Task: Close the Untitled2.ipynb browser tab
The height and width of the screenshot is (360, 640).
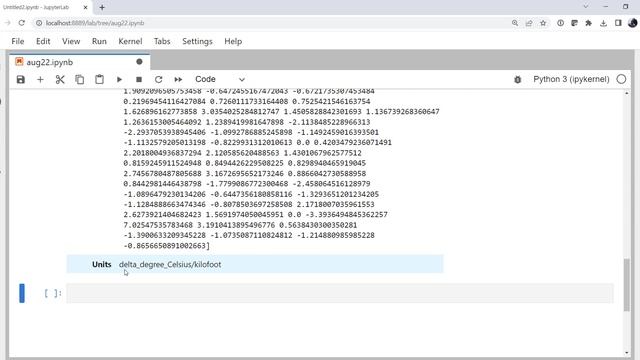Action: (x=85, y=7)
